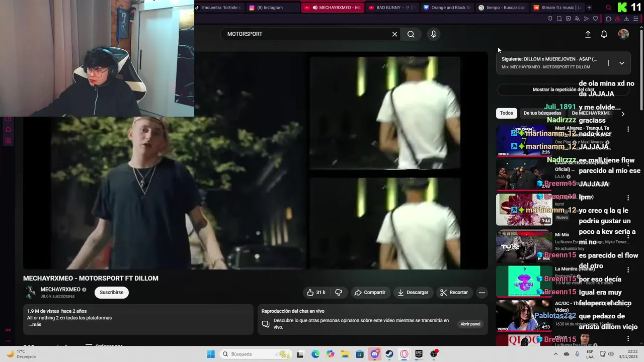This screenshot has width=644, height=362.
Task: Open Opera profile icon in toolbar
Action: pyautogui.click(x=617, y=19)
